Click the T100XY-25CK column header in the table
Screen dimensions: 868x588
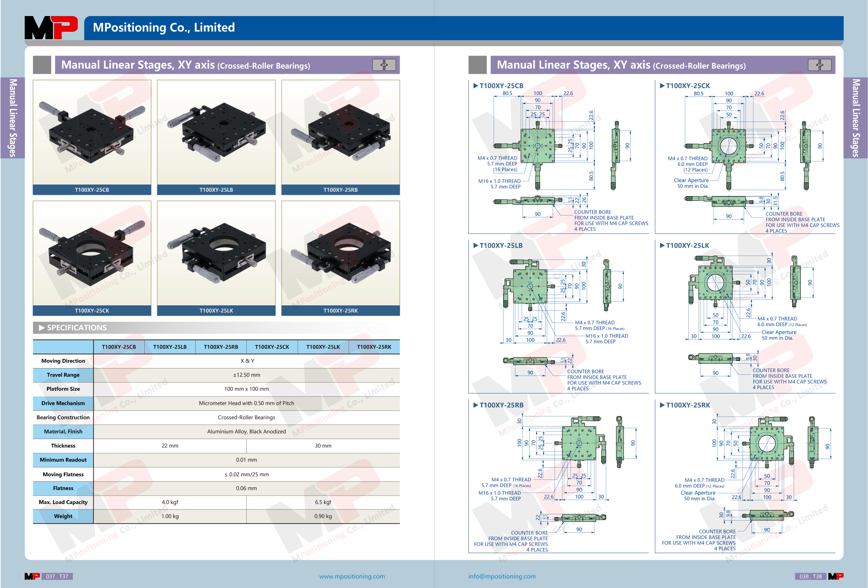coord(272,347)
